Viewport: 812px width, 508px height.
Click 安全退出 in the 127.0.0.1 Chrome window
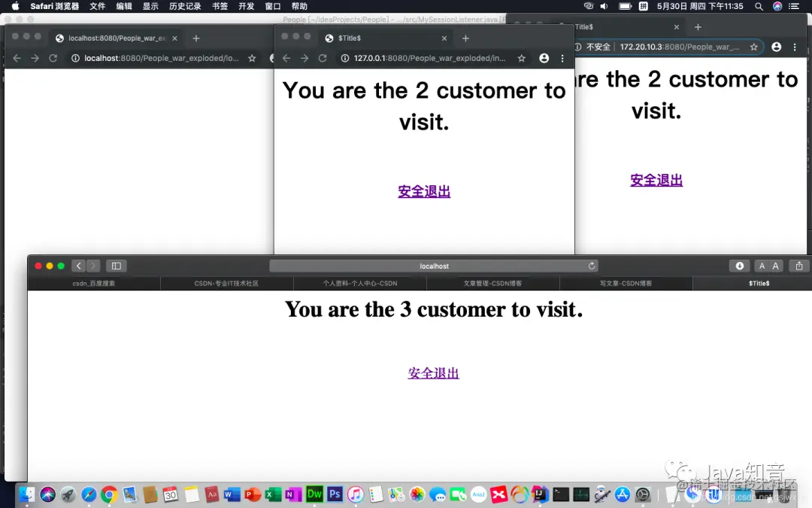(x=424, y=191)
